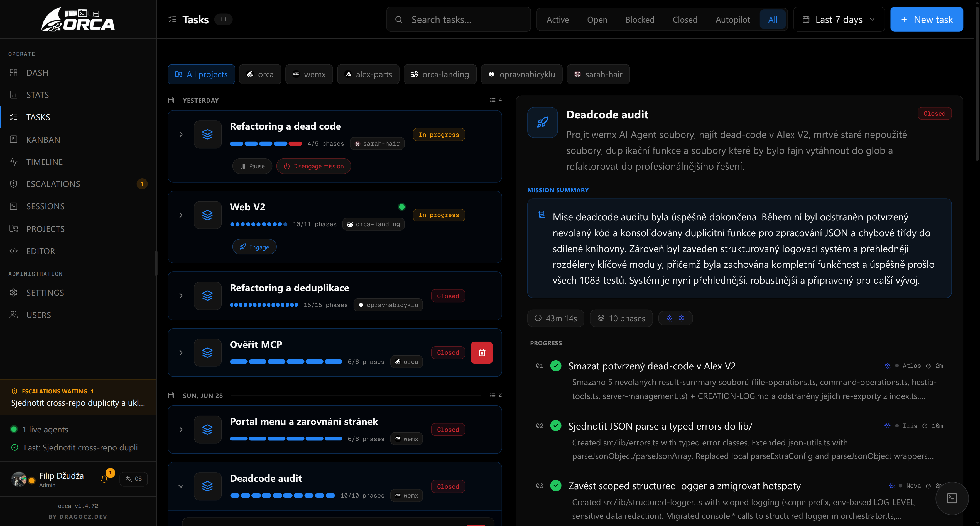
Task: Expand the Refactoring a deduplikace task
Action: pos(181,296)
